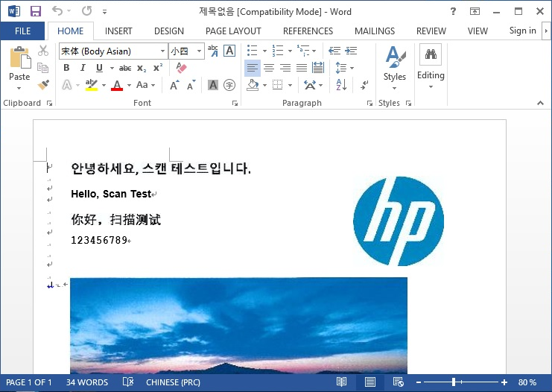Toggle Underline formatting

tap(99, 68)
